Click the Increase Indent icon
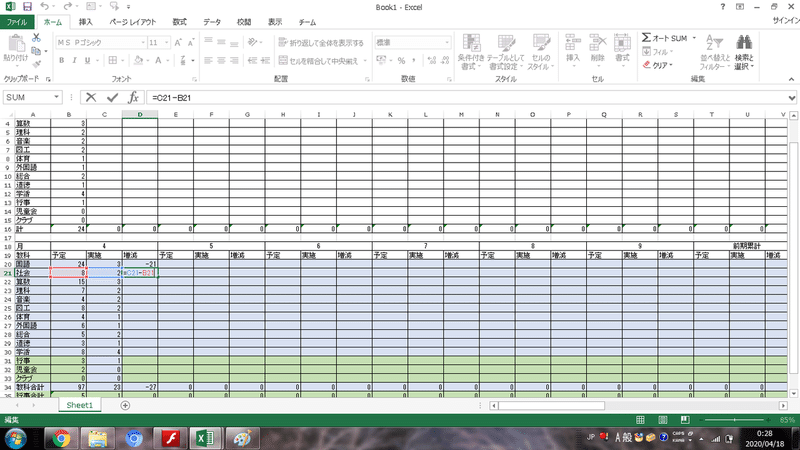800x450 pixels. point(265,60)
